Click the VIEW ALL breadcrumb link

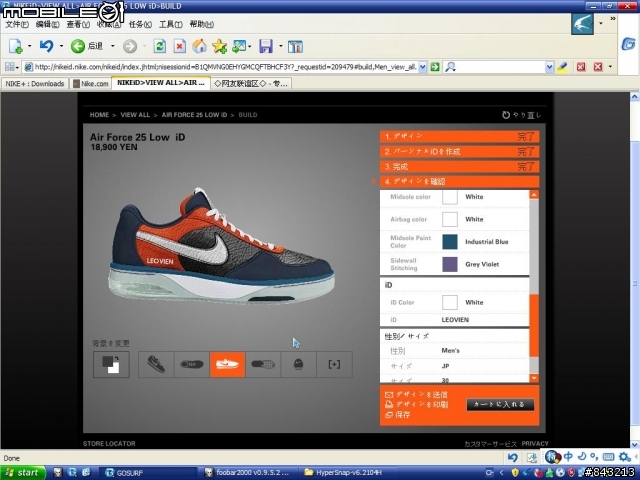pos(135,115)
